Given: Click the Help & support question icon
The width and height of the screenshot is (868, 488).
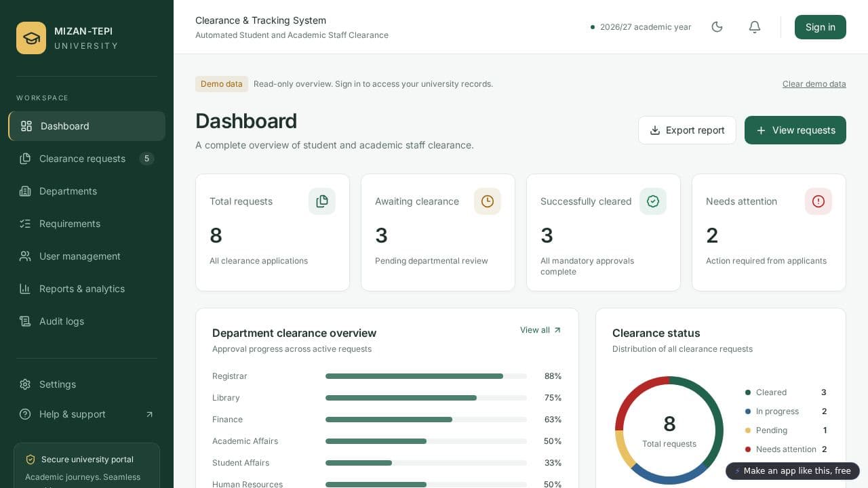Looking at the screenshot, I should click(25, 414).
